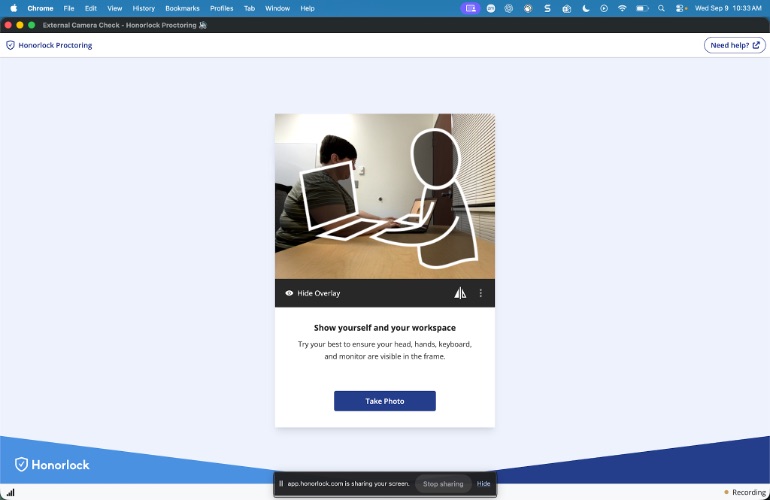Click the camera icon in window title
The height and width of the screenshot is (500, 770).
203,25
